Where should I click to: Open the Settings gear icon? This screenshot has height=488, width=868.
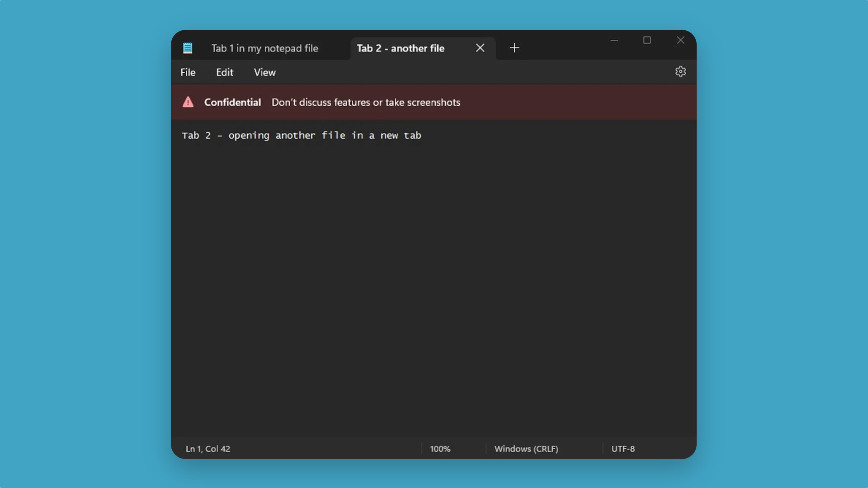point(680,71)
